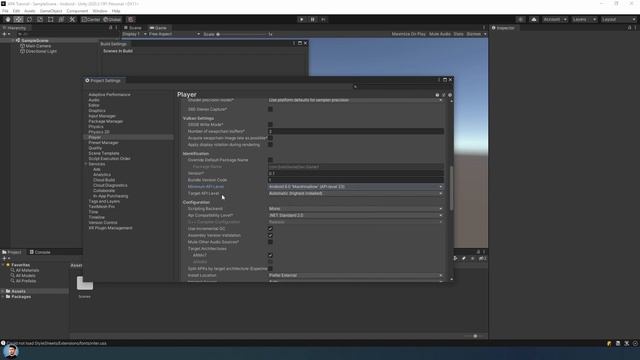Open Collab services icon in toolbar
Image resolution: width=640 pixels, height=360 pixels.
520,19
